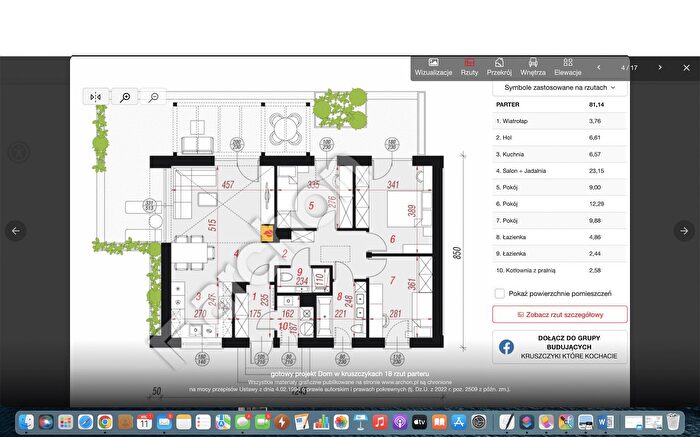Select the 5. Pokój row
This screenshot has width=700, height=437.
[560, 187]
